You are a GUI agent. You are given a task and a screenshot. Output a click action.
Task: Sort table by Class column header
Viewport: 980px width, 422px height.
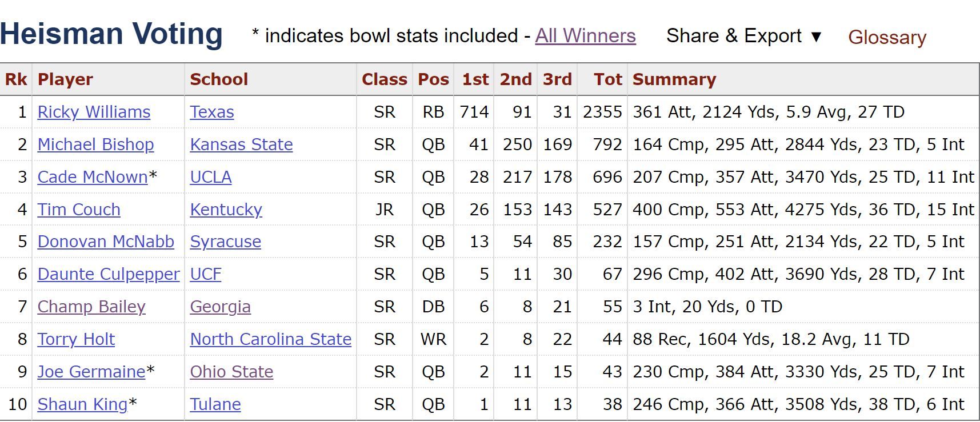[x=385, y=79]
